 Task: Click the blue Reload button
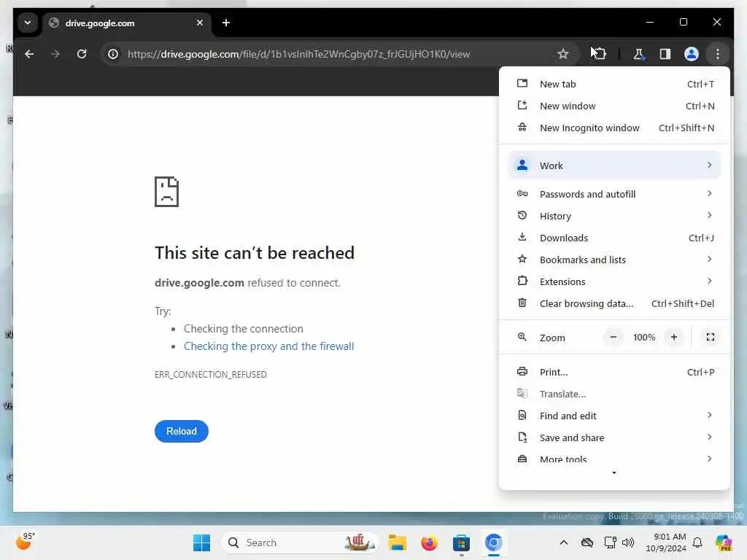[182, 432]
